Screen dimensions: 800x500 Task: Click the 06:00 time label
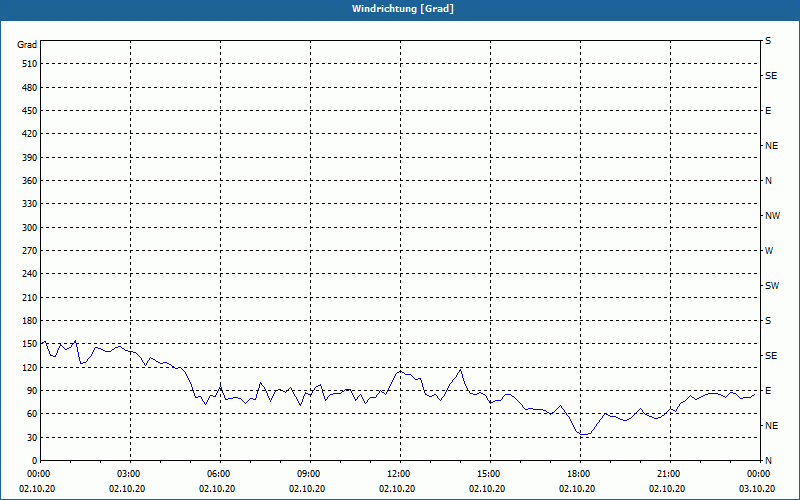tap(220, 474)
